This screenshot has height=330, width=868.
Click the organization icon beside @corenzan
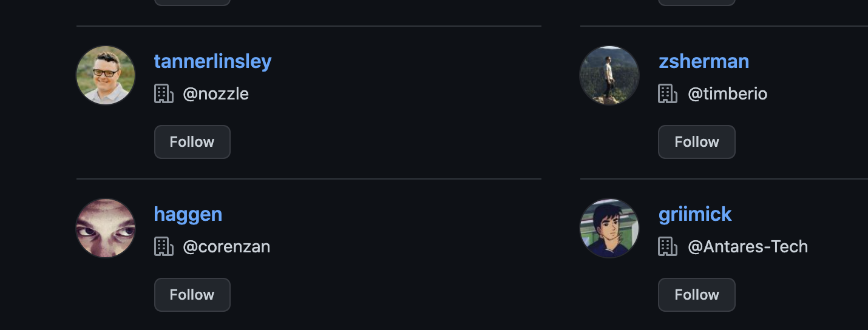pyautogui.click(x=164, y=247)
